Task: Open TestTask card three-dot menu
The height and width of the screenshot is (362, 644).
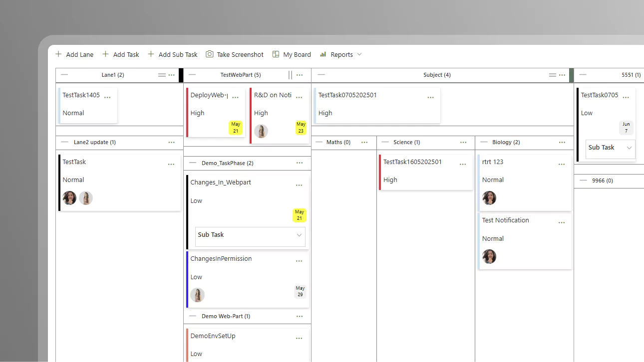Action: tap(171, 164)
